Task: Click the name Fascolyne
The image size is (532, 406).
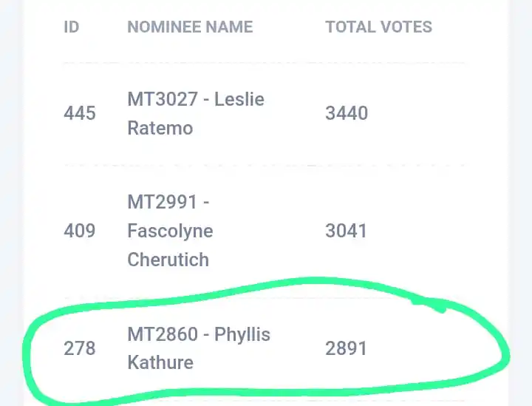Action: (x=171, y=231)
